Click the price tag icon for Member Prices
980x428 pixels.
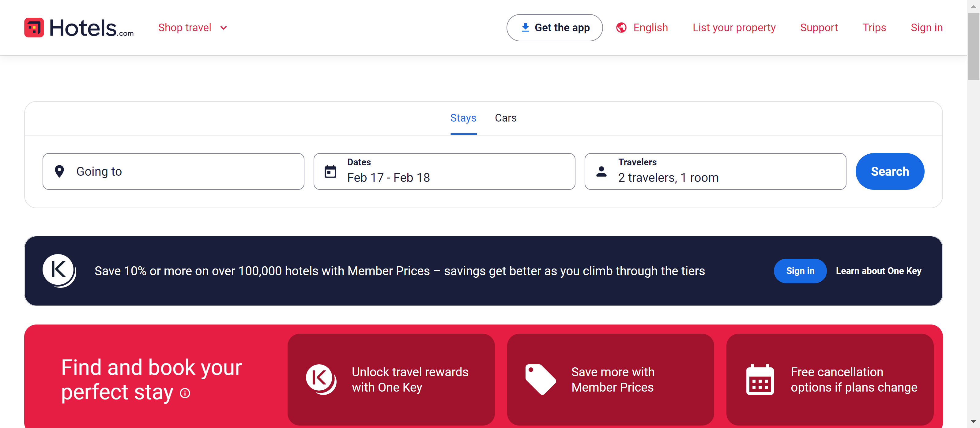point(540,379)
